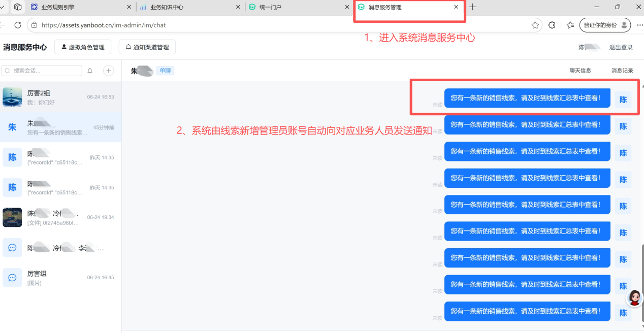This screenshot has width=644, height=333.
Task: Click the 消息服务中心 title
Action: [25, 47]
